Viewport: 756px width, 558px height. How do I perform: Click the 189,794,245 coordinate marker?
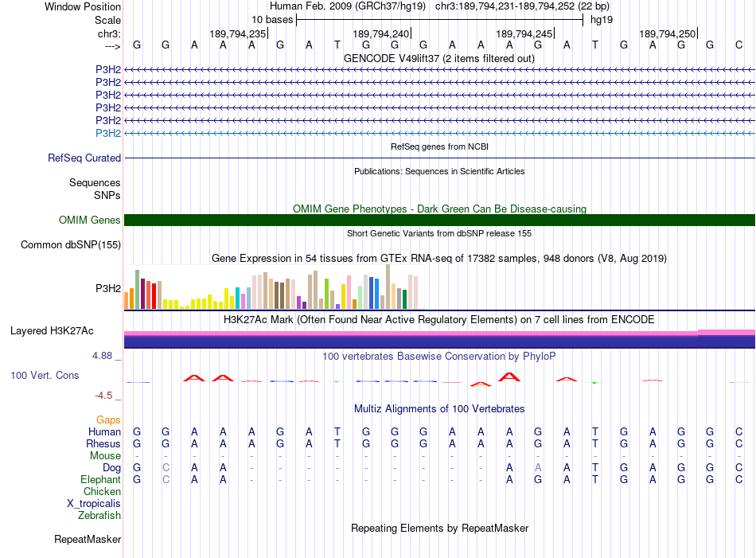click(524, 33)
